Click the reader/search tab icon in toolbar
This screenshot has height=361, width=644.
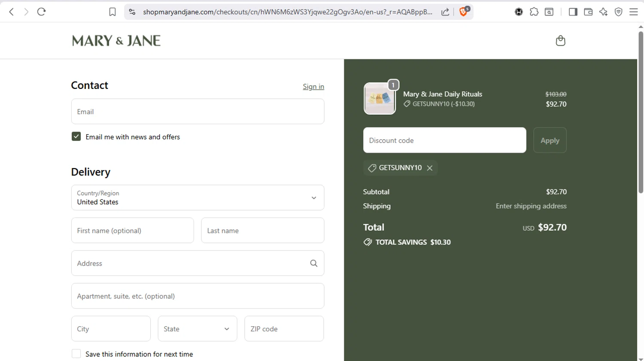(549, 12)
